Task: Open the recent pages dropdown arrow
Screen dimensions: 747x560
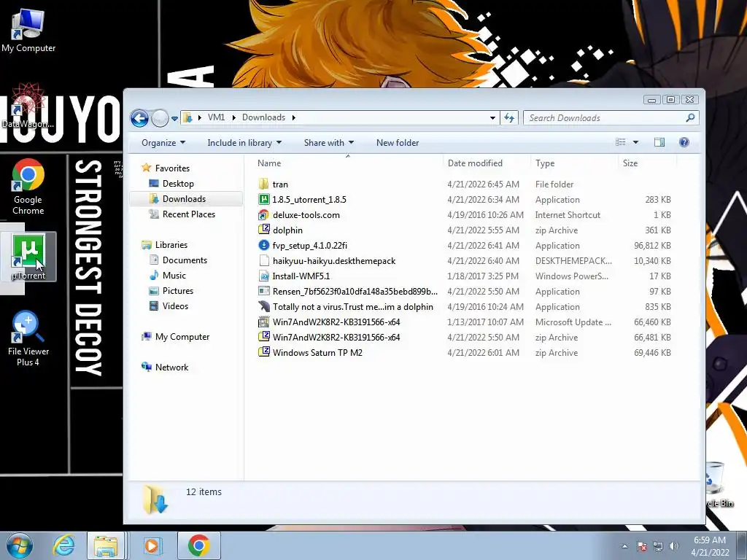Action: pyautogui.click(x=175, y=119)
